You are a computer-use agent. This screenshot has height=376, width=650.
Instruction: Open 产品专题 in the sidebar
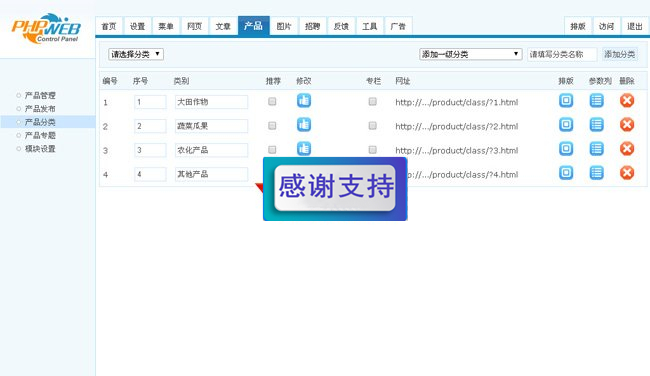(40, 135)
